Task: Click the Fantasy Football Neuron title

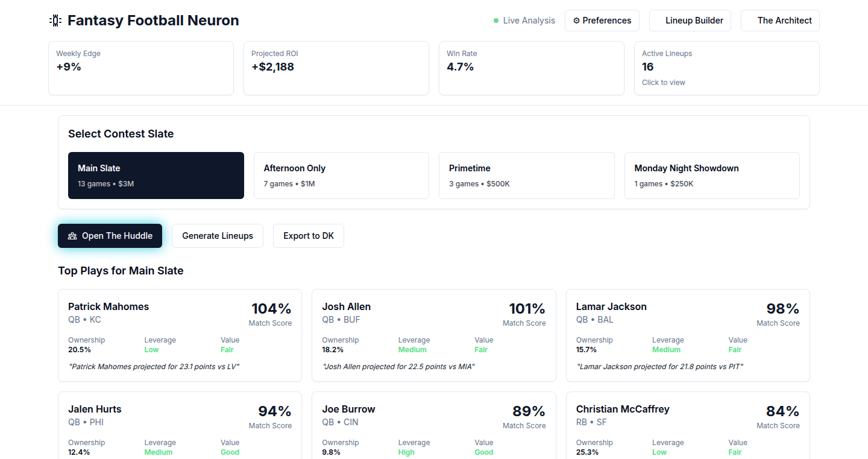Action: tap(153, 21)
